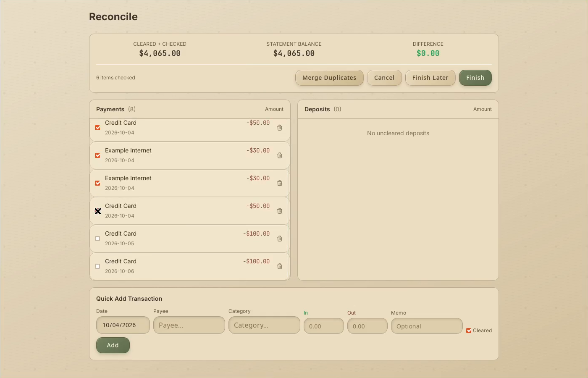Check the Credit Card 2026-10-06 payment

pos(97,266)
